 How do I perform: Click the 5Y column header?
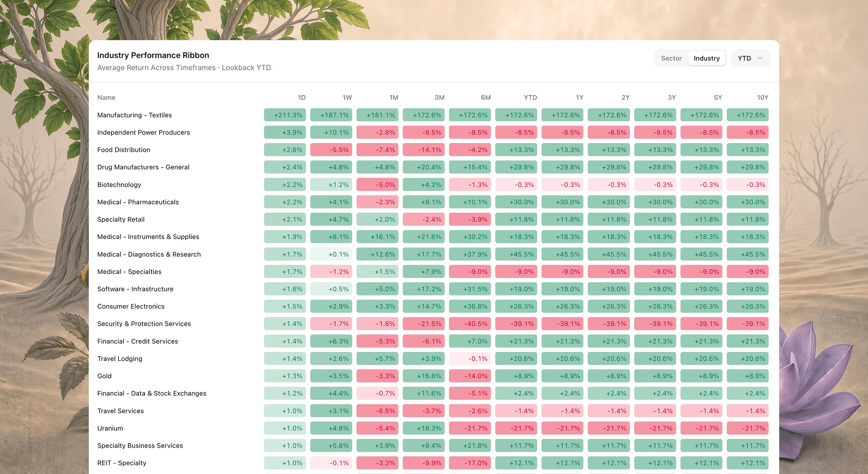click(718, 98)
